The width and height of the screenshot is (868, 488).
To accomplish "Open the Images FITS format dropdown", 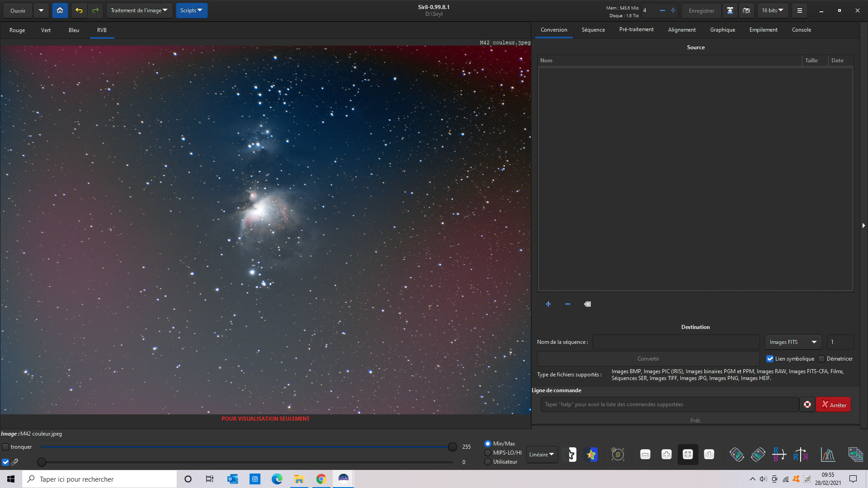I will pyautogui.click(x=793, y=342).
